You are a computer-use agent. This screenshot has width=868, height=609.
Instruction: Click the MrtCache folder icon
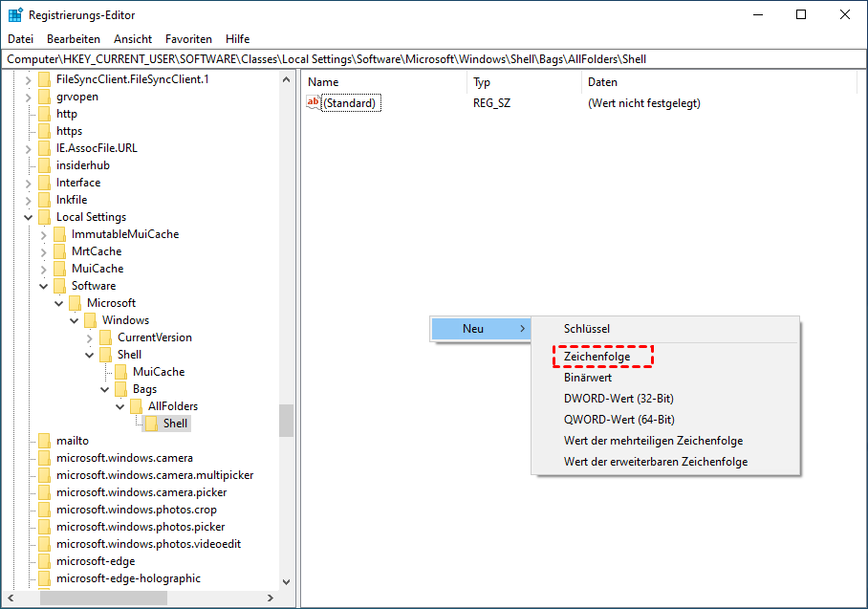click(x=60, y=251)
